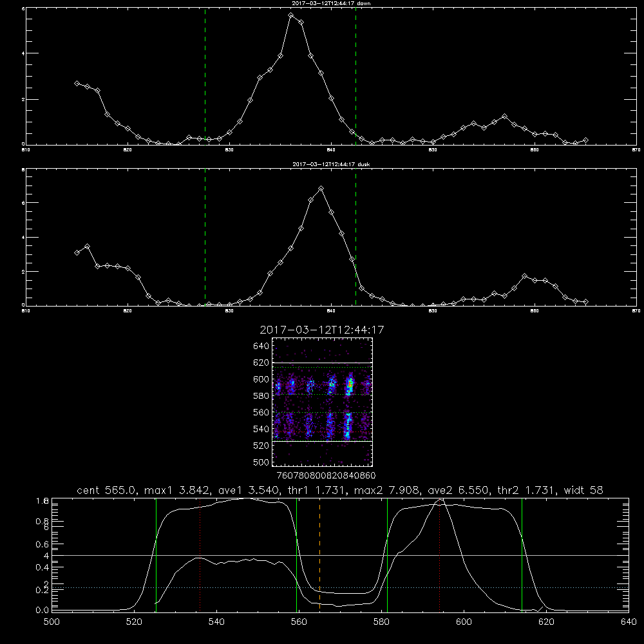Click the first diamond data point of the dawn curve
644x644 pixels.
[x=77, y=83]
